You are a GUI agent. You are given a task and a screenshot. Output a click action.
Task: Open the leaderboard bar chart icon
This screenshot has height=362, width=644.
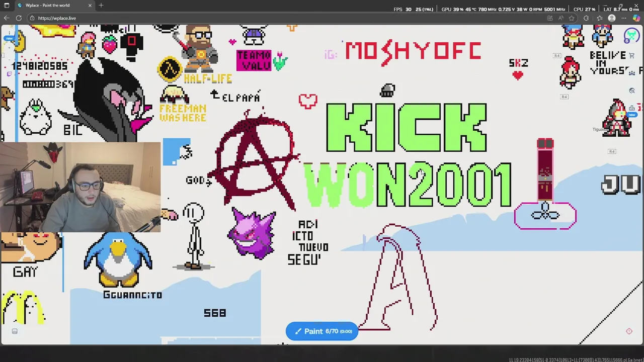(x=631, y=108)
